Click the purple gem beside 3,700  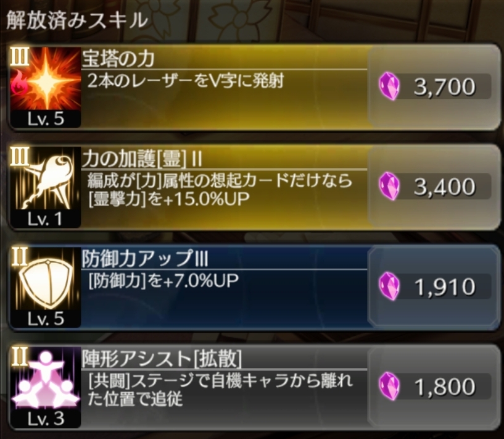(x=389, y=86)
